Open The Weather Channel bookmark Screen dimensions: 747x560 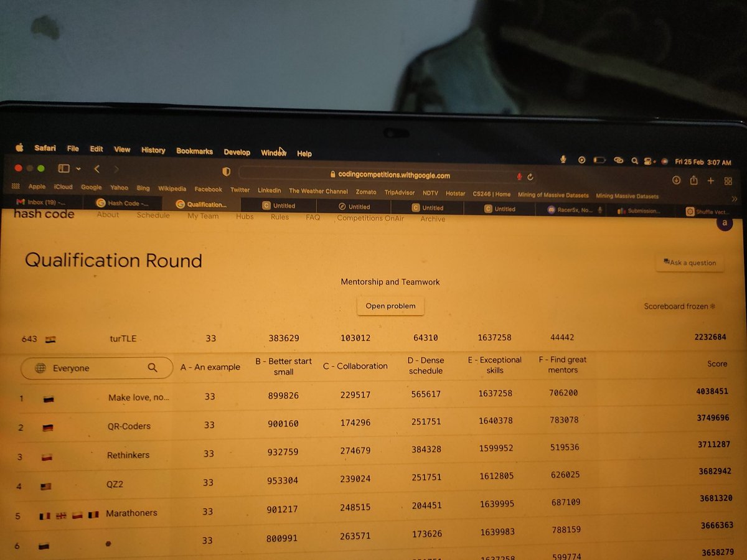point(318,191)
